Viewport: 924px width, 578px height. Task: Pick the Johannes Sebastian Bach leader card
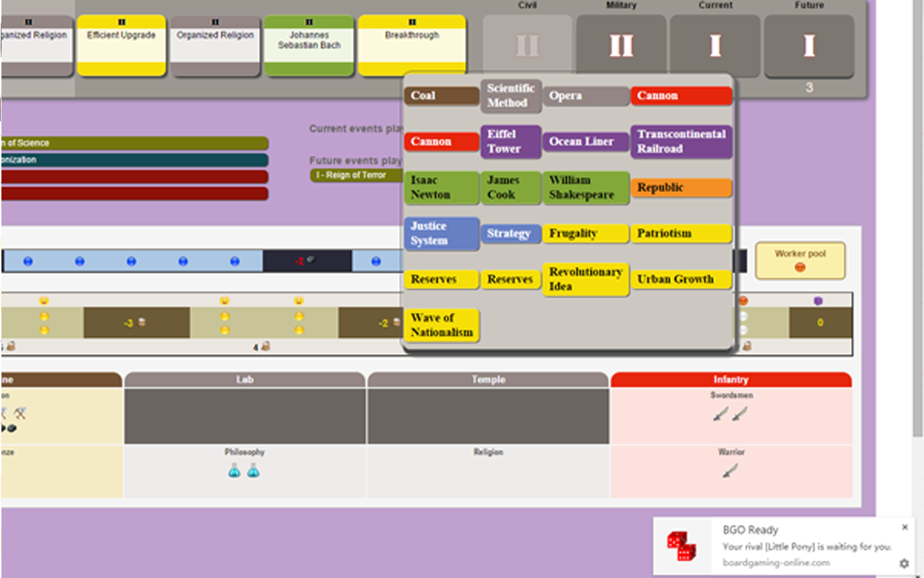[x=309, y=46]
